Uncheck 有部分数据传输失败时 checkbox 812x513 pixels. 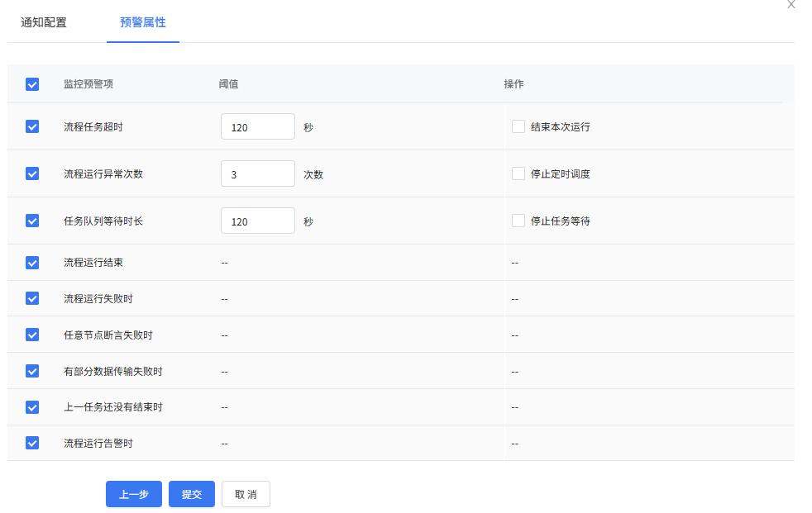click(x=32, y=371)
